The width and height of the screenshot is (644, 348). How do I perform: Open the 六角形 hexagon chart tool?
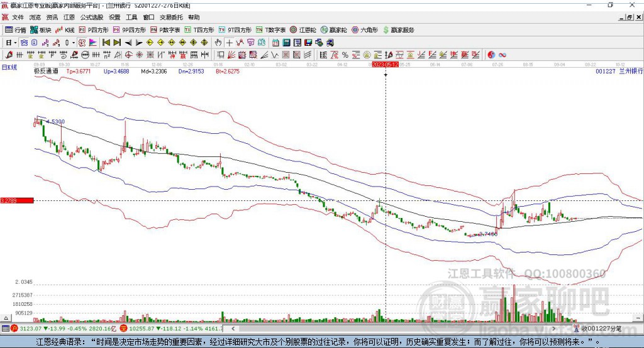point(365,30)
